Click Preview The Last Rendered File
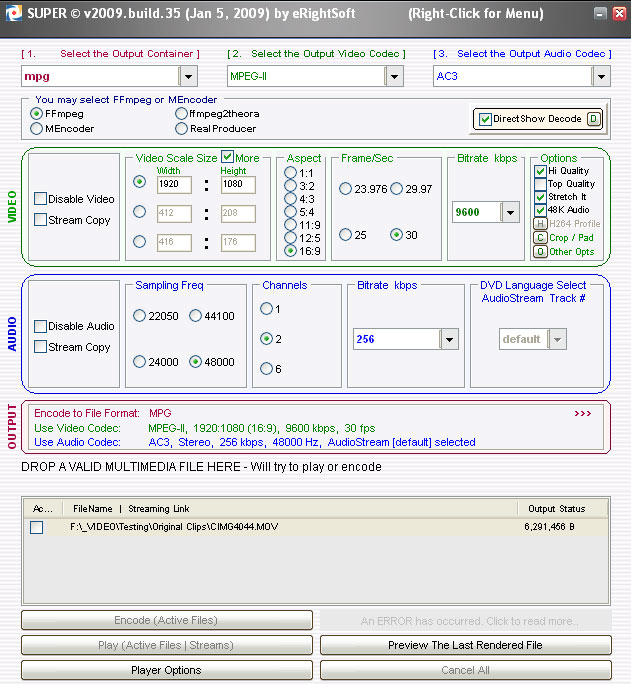The width and height of the screenshot is (631, 685). pos(466,645)
